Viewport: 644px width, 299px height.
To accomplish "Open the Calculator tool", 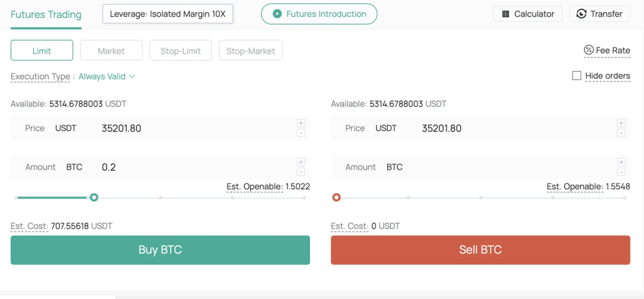I will 527,14.
